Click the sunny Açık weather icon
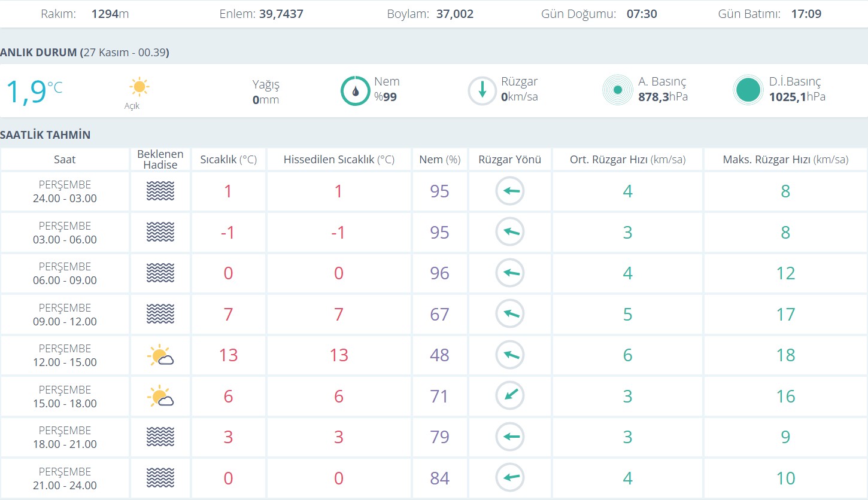The image size is (868, 500). [x=139, y=87]
